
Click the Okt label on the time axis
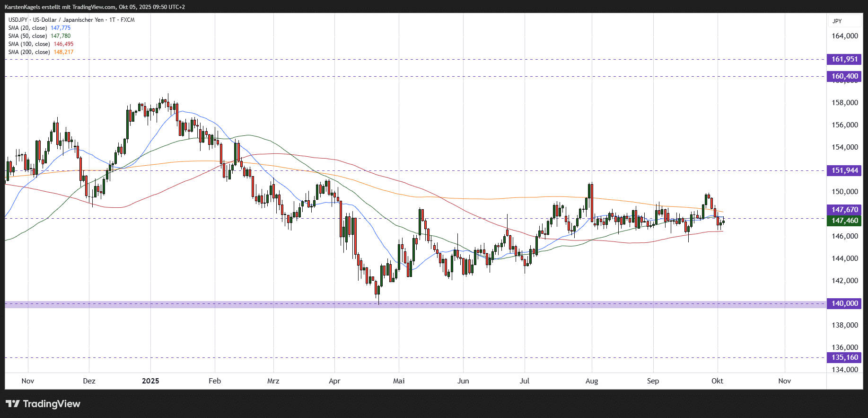click(717, 381)
